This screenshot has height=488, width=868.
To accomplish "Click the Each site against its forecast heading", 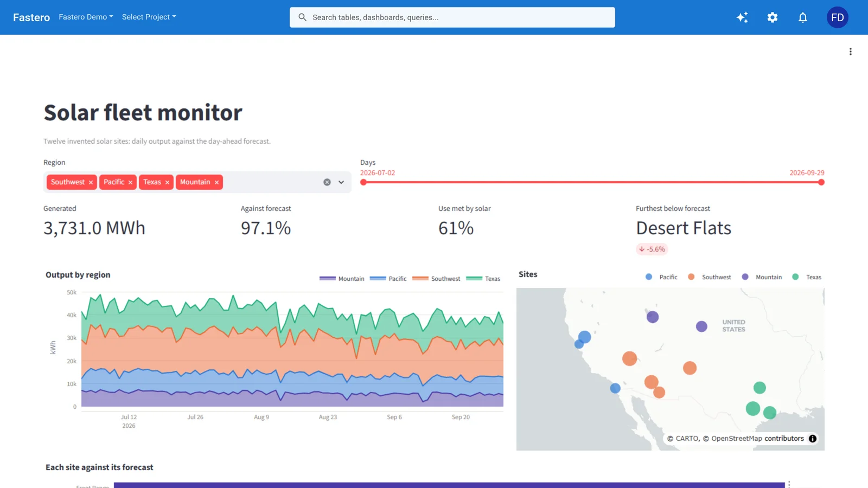I will 99,467.
